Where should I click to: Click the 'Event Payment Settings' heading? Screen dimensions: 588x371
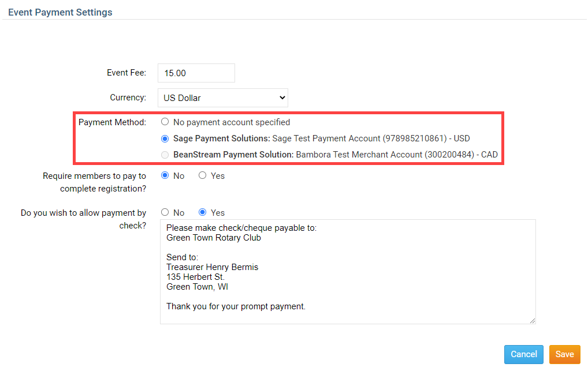(x=60, y=12)
